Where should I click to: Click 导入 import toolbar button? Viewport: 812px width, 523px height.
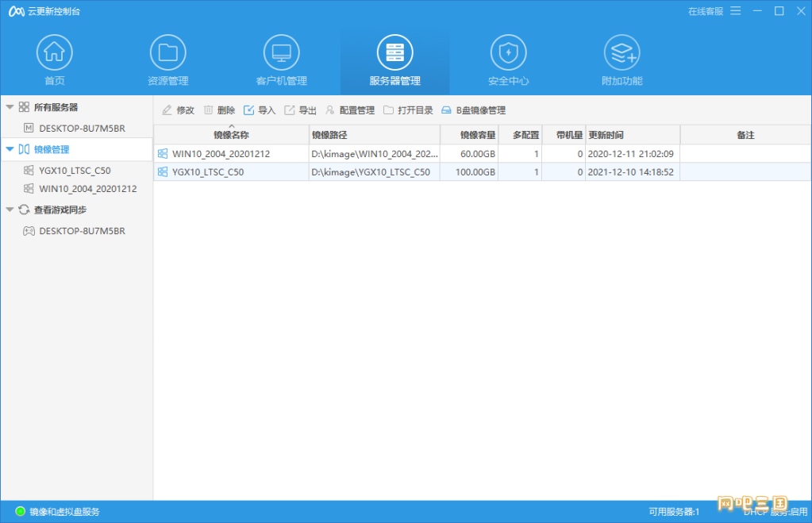coord(260,110)
